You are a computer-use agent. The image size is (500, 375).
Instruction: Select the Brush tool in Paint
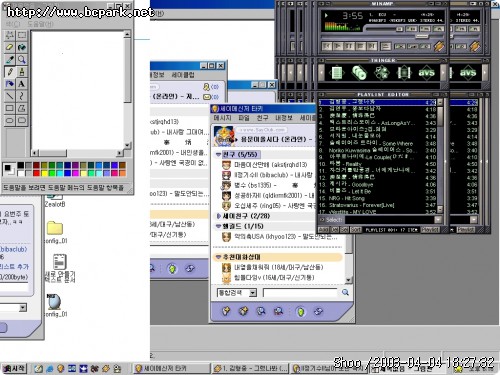(22, 72)
